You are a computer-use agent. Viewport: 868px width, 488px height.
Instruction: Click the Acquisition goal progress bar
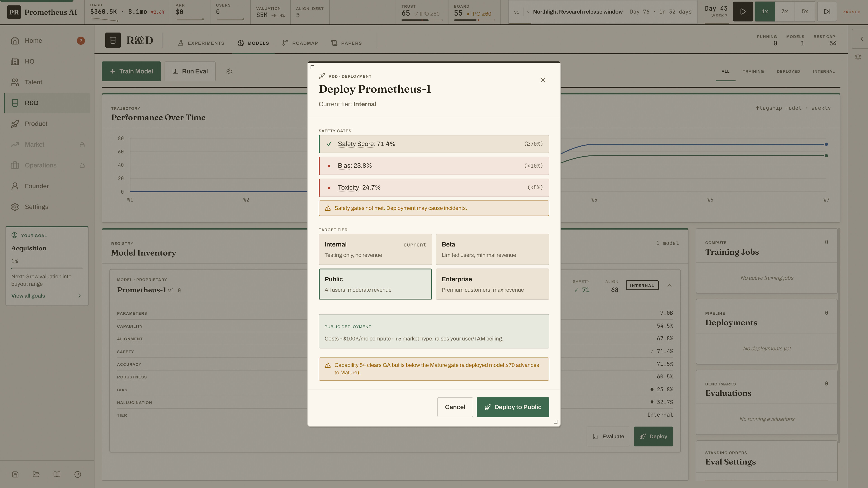(x=47, y=268)
